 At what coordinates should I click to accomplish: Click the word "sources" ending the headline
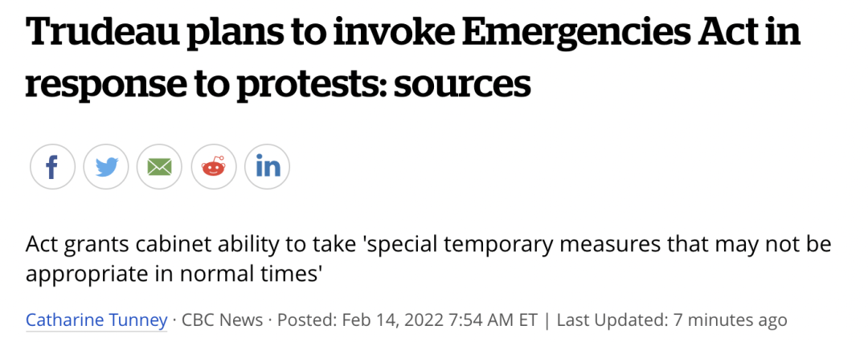coord(473,83)
